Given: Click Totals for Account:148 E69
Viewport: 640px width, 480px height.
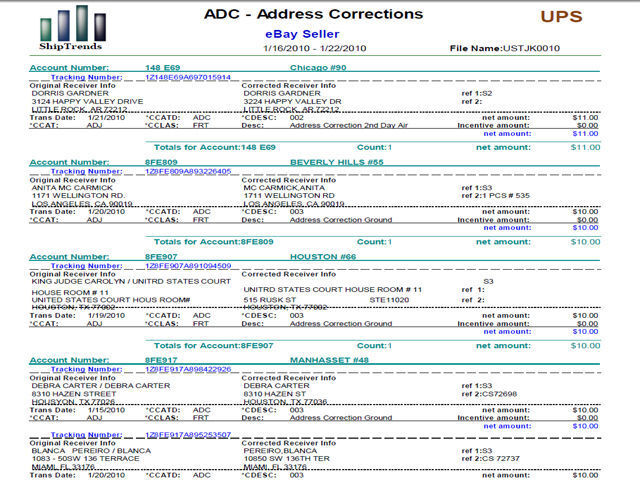Looking at the screenshot, I should point(215,147).
